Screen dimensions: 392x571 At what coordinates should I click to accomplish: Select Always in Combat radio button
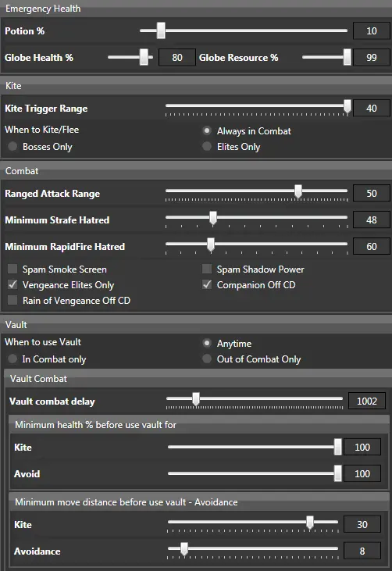pos(207,130)
